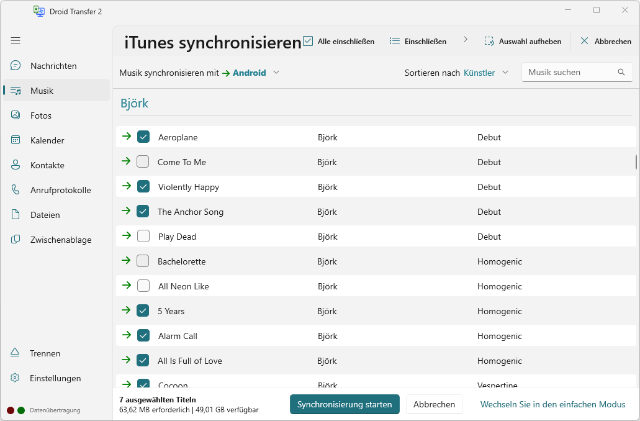Open Kontakte section
The width and height of the screenshot is (640, 421).
56,165
